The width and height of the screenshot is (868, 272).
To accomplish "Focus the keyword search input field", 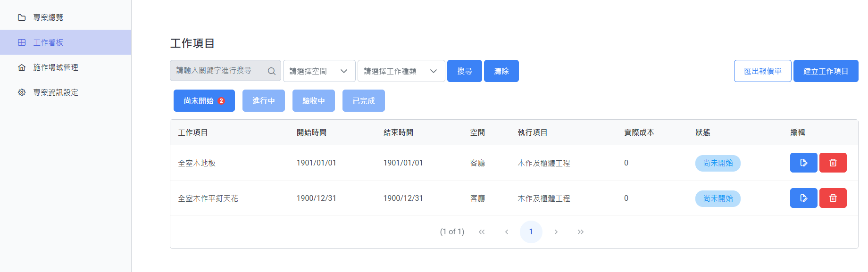I will [217, 71].
